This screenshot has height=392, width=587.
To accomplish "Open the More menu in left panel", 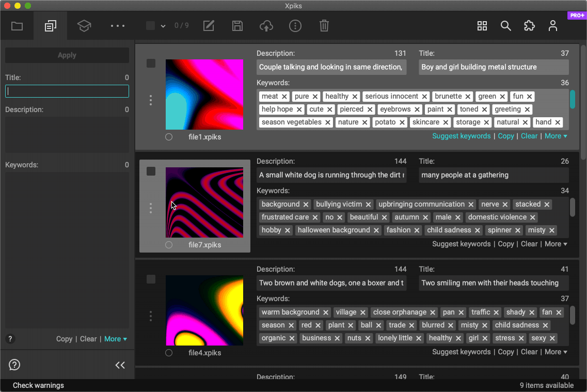I will [x=116, y=339].
